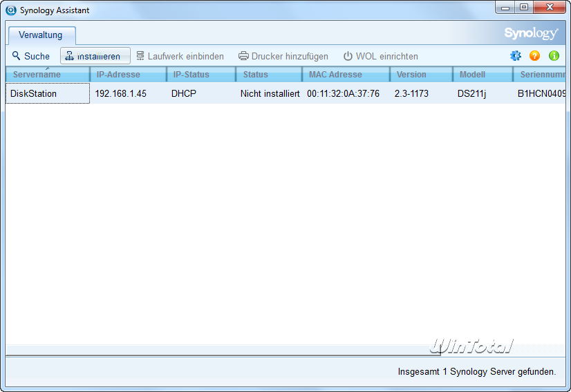Image resolution: width=571 pixels, height=392 pixels.
Task: Click the Laufwerk einbinden drive icon
Action: click(140, 56)
